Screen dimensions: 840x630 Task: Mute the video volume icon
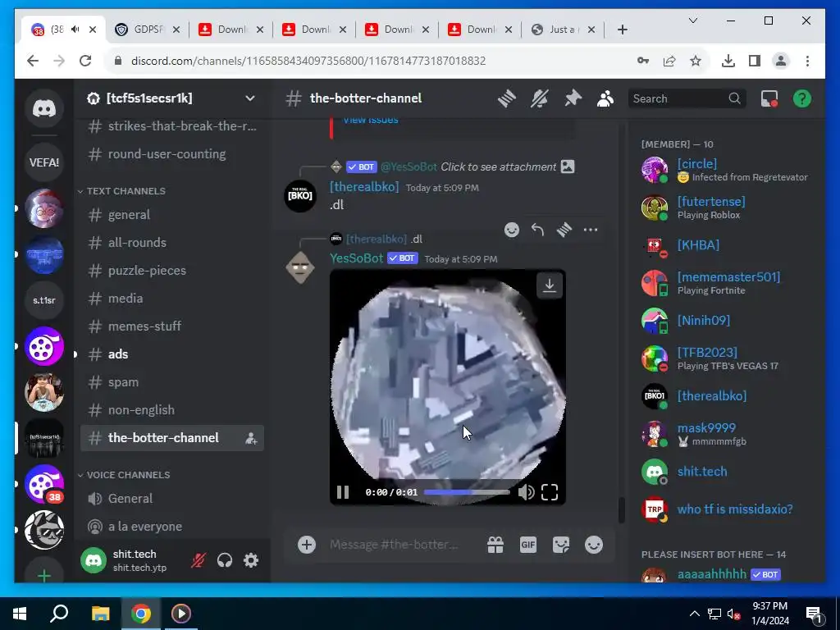point(526,492)
